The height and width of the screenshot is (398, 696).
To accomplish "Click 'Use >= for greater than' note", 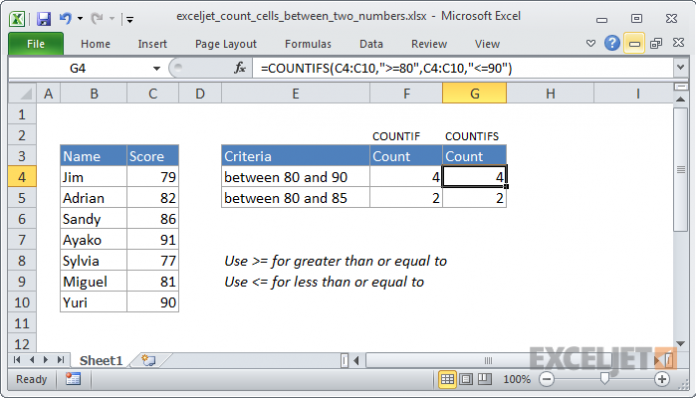I will click(x=336, y=261).
